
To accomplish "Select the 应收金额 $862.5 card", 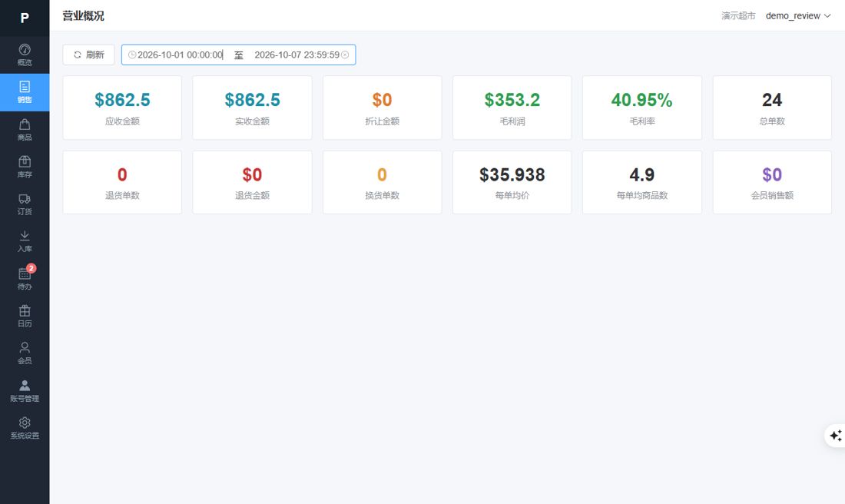I will [x=122, y=108].
